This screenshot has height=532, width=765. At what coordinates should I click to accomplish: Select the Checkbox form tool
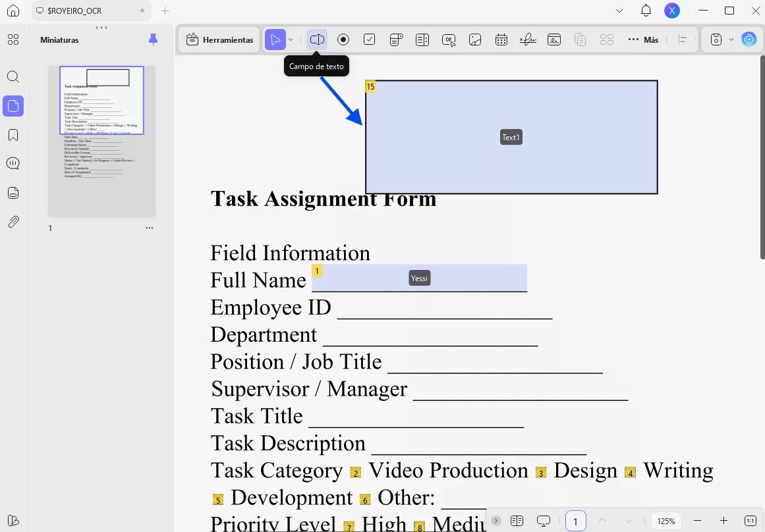(x=370, y=40)
